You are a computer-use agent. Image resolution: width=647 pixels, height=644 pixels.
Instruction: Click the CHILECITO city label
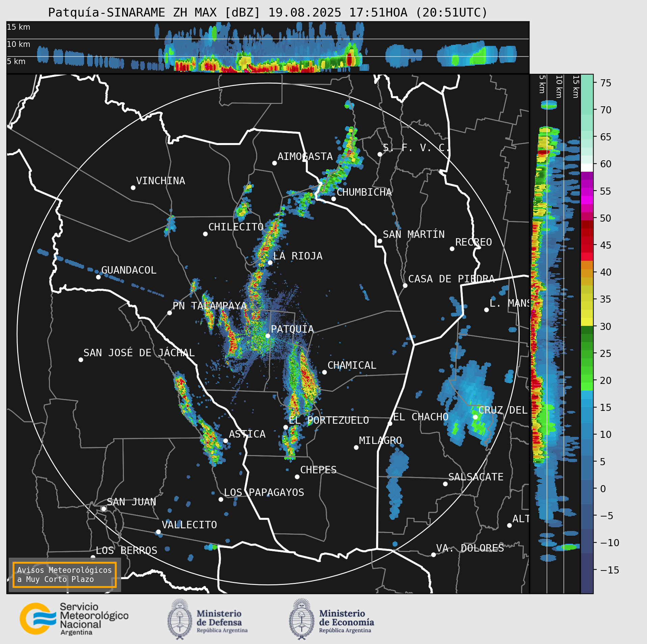pos(236,227)
